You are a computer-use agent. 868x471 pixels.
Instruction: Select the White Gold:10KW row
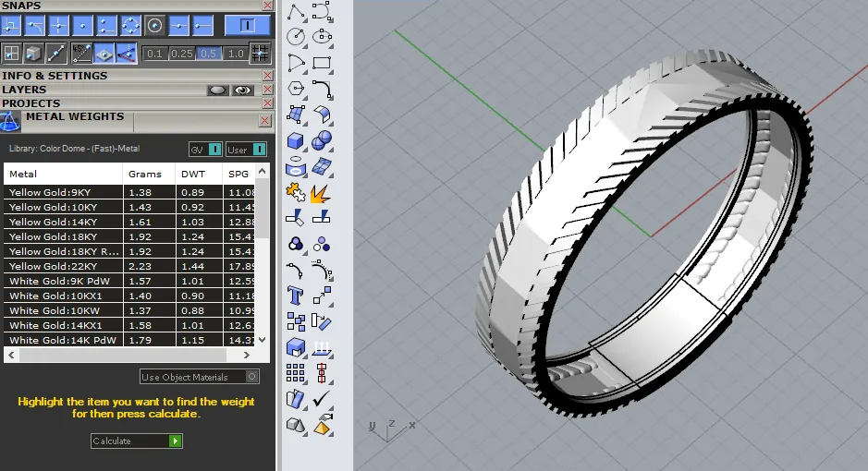pyautogui.click(x=129, y=310)
